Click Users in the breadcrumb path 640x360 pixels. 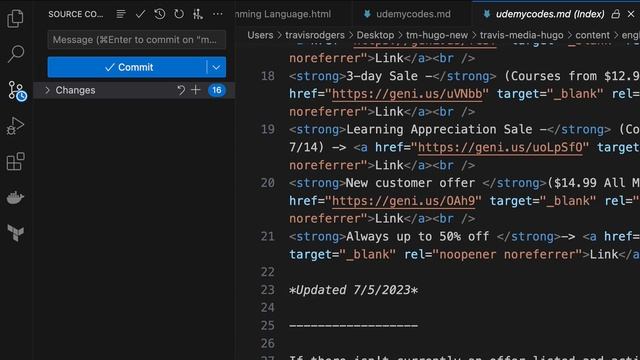tap(260, 35)
